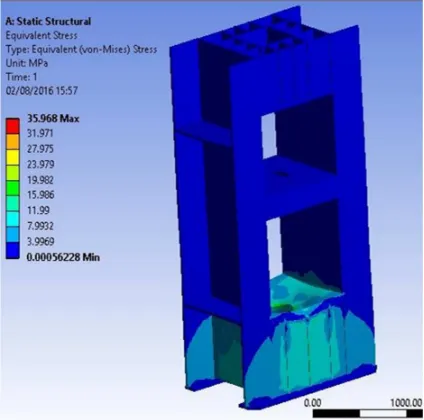Click the 'A: Static Structural' title
The height and width of the screenshot is (420, 424).
point(48,21)
